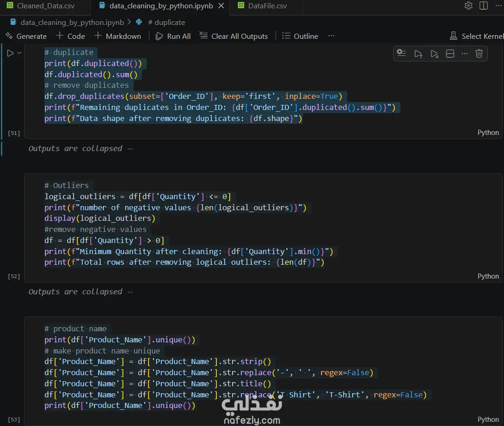Execute cells above from the cell toolbar
The image size is (504, 426).
[418, 53]
